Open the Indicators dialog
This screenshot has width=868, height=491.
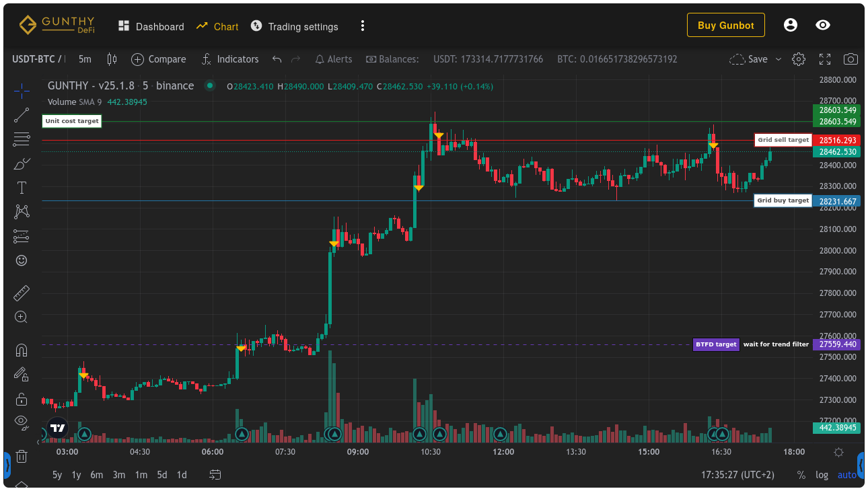click(x=230, y=59)
